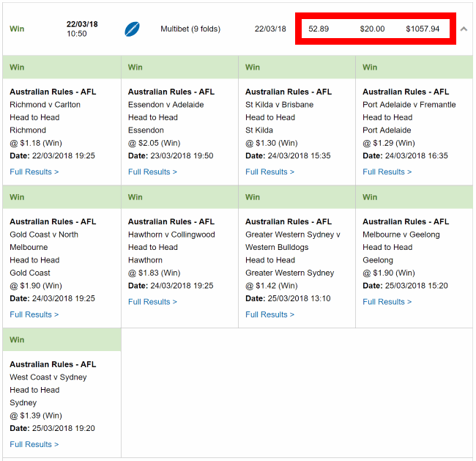Open Full Results for Greater Western Sydney match
This screenshot has height=461, width=476.
269,314
